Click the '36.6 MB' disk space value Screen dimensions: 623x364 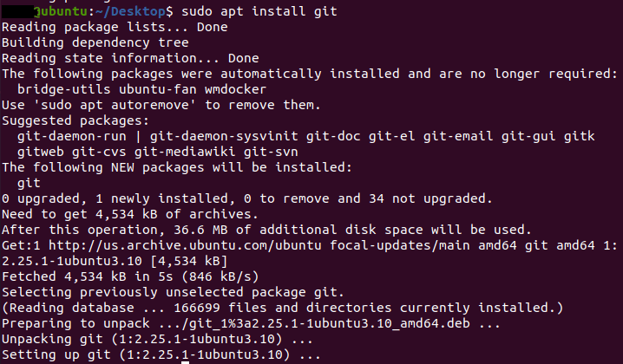[x=200, y=230]
